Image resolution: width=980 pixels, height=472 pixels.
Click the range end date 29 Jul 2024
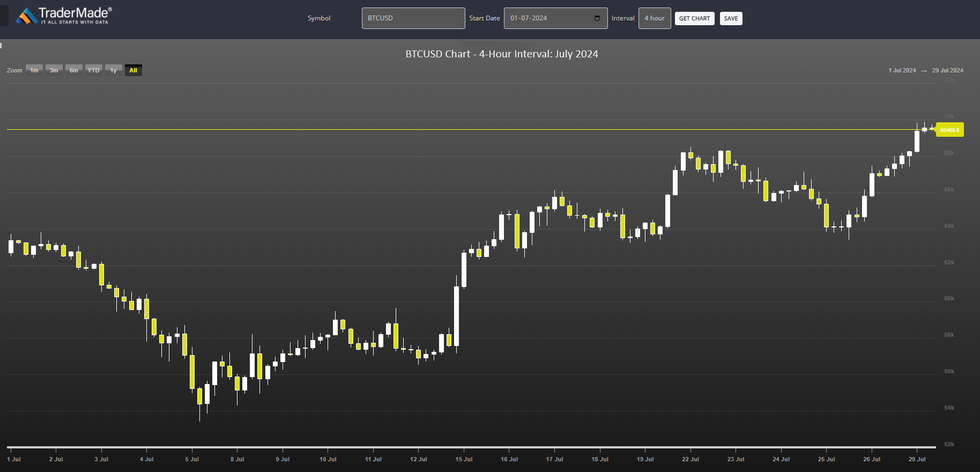point(947,70)
